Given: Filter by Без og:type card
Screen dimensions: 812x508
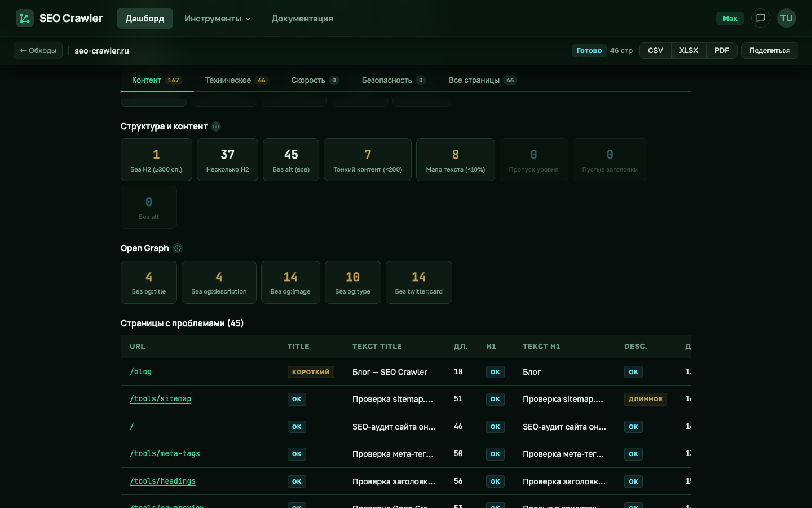Looking at the screenshot, I should (353, 282).
